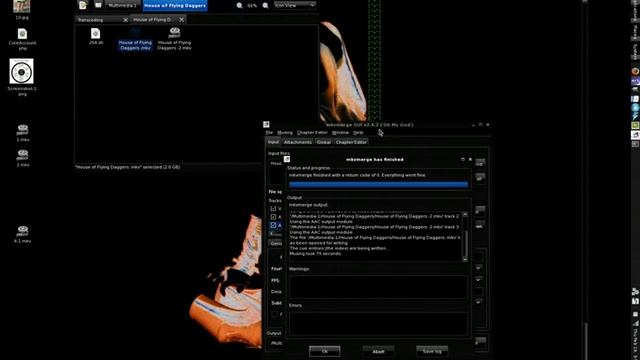Viewport: 640px width, 360px height.
Task: Select 4-1.mkv on the desktop
Action: coord(23,234)
